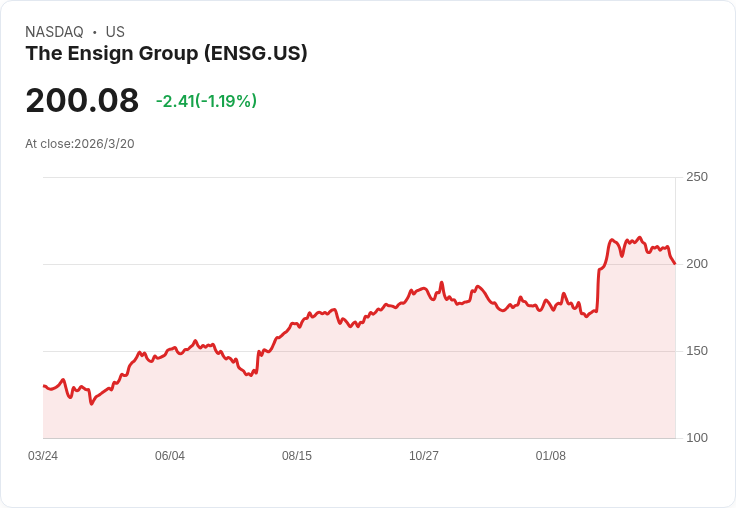Image resolution: width=736 pixels, height=508 pixels.
Task: Click the steep vertical jump in the price line
Action: click(x=598, y=290)
